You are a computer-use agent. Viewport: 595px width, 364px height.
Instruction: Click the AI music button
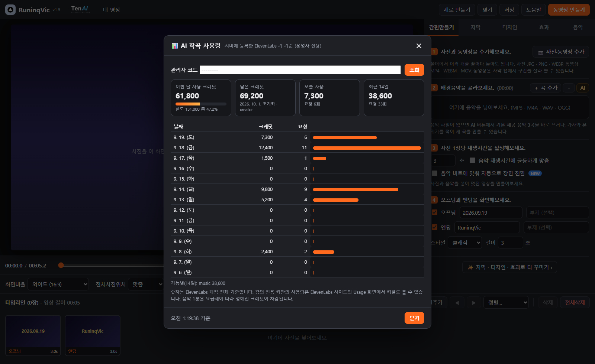tap(583, 88)
